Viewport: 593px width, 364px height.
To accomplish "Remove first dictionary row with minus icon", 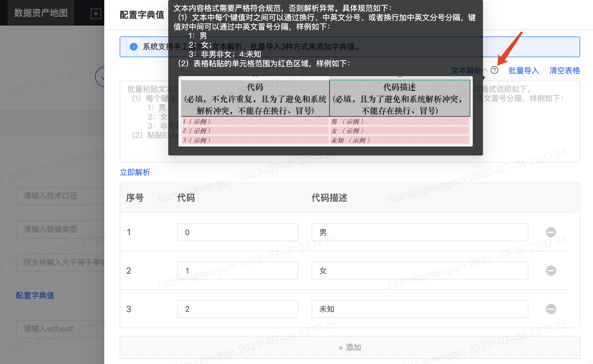I will tap(551, 232).
